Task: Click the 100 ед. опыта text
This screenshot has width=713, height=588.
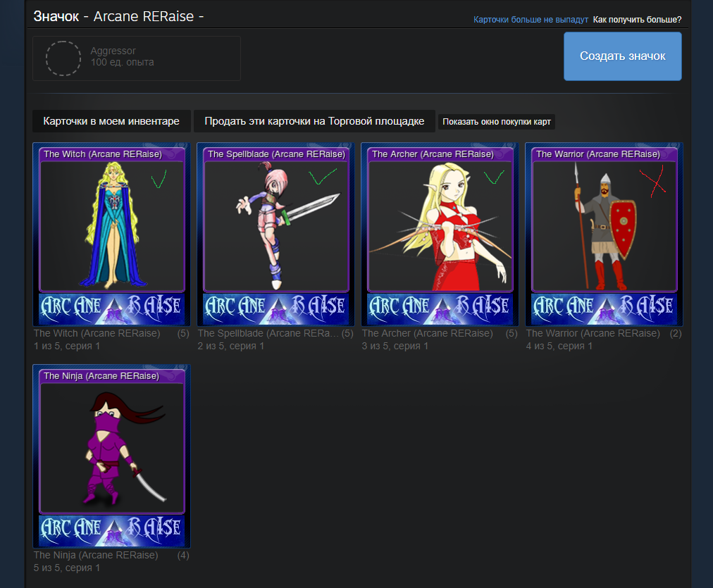Action: click(x=122, y=62)
